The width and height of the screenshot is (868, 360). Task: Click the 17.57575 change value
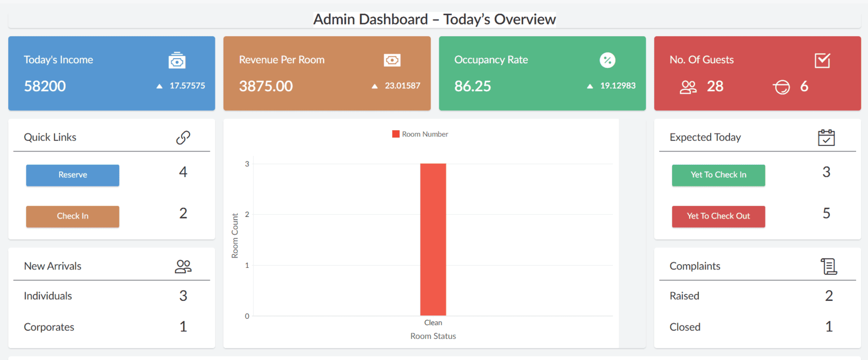coord(187,86)
